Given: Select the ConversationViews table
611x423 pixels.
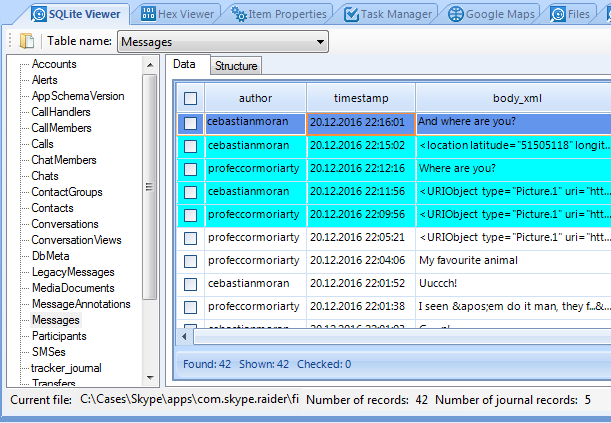Looking at the screenshot, I should (x=76, y=240).
